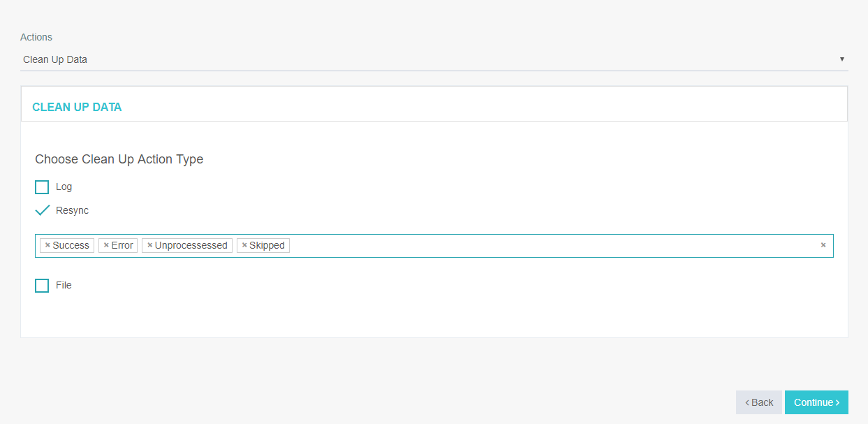Enable the Log checkbox

(42, 187)
